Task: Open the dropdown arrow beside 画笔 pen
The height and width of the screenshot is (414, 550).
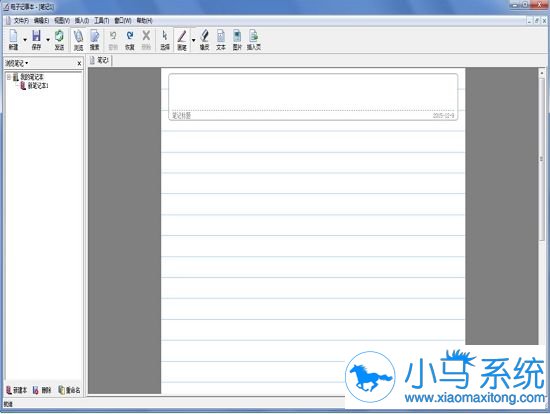Action: pyautogui.click(x=193, y=40)
